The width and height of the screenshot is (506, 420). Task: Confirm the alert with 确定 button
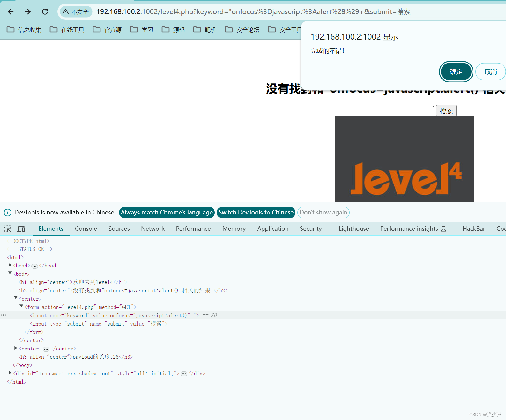[x=456, y=72]
